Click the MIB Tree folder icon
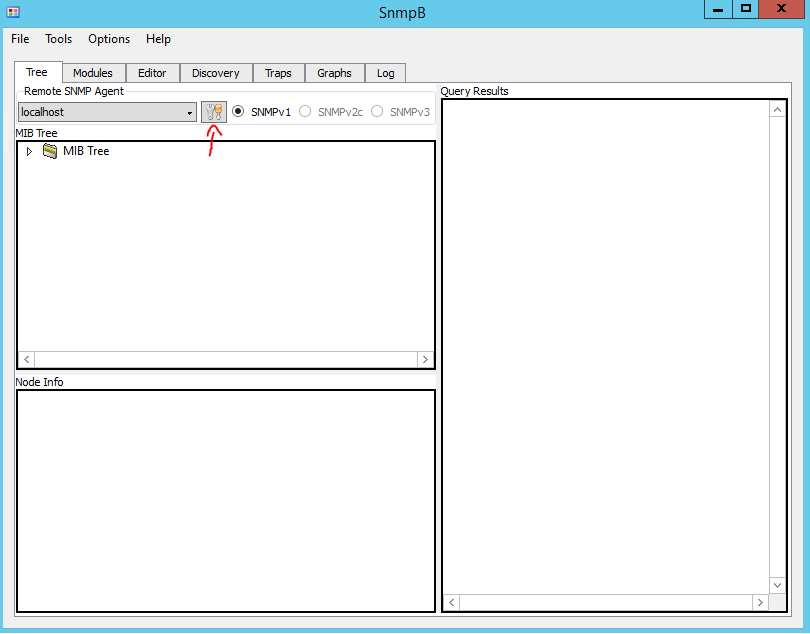Screen dimensions: 810x634 click(x=50, y=151)
